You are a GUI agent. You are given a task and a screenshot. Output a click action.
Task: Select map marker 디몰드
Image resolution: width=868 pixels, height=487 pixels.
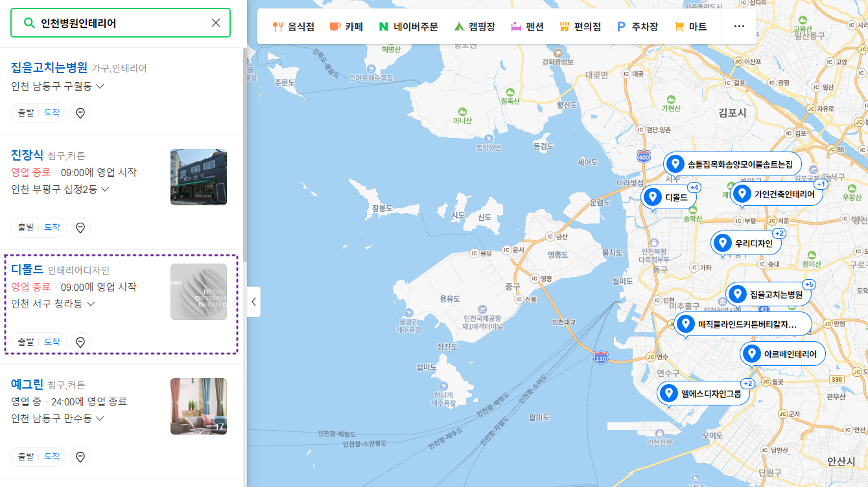[668, 198]
